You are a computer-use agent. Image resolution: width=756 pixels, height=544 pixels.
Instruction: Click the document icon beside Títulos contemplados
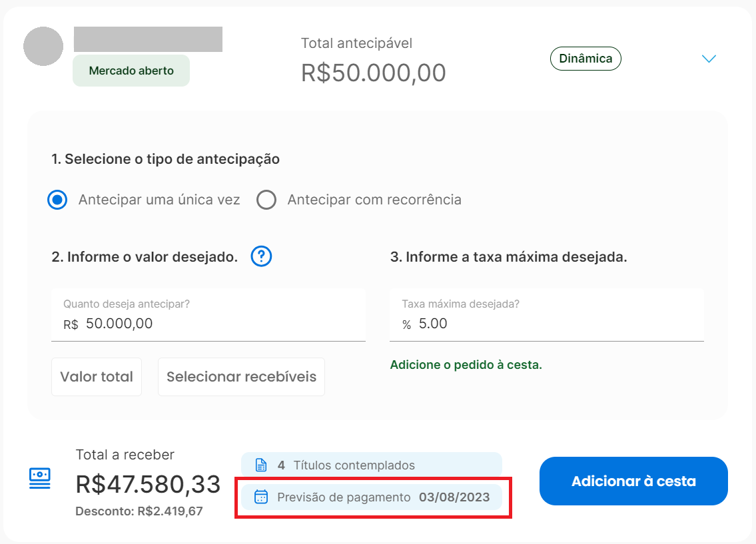tap(261, 465)
